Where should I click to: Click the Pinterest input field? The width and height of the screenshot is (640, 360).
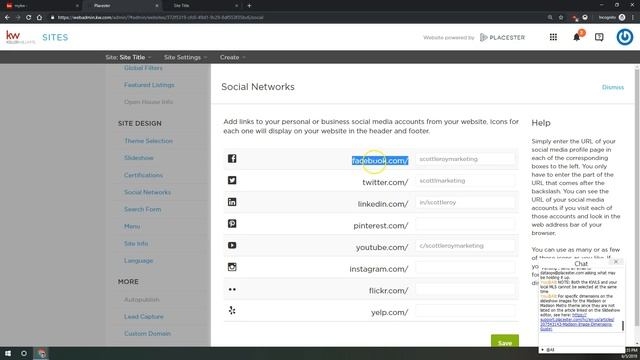point(465,224)
